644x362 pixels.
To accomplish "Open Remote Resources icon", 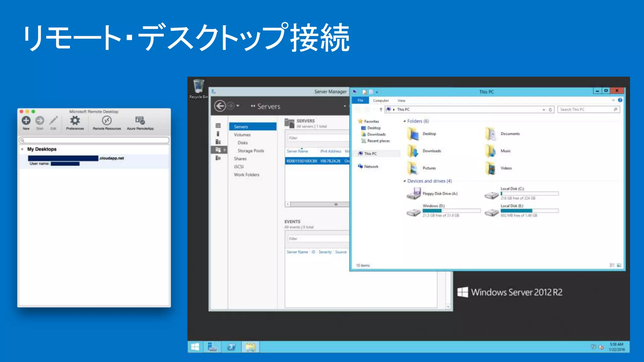I will [x=107, y=121].
